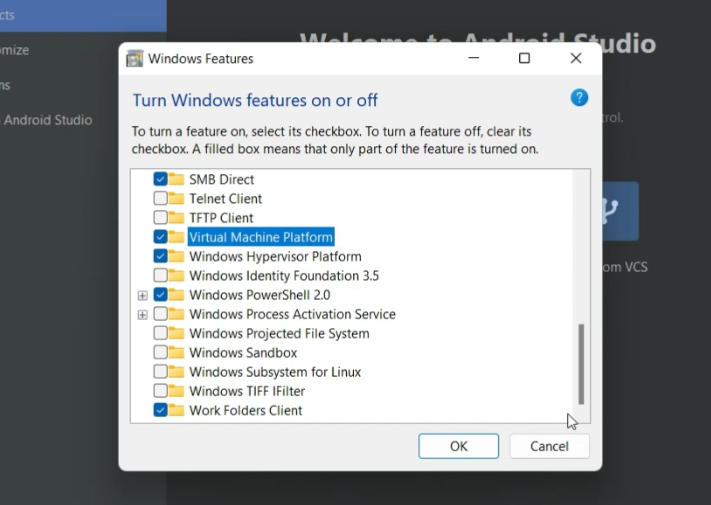Select the SMB Direct label
The height and width of the screenshot is (505, 711).
[x=221, y=180]
